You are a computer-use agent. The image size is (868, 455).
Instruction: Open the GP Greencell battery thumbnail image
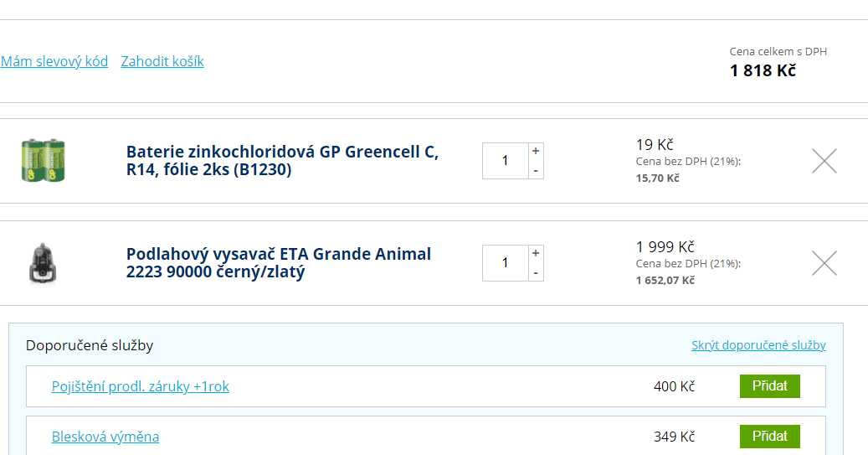(44, 161)
